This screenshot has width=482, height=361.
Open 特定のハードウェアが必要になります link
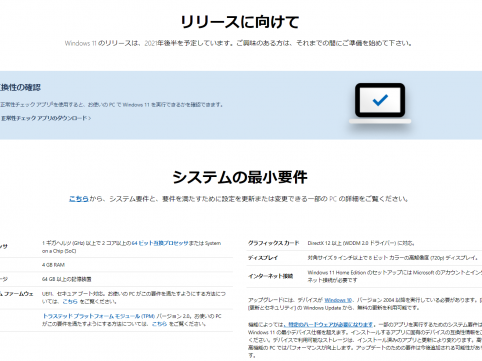[330, 324]
